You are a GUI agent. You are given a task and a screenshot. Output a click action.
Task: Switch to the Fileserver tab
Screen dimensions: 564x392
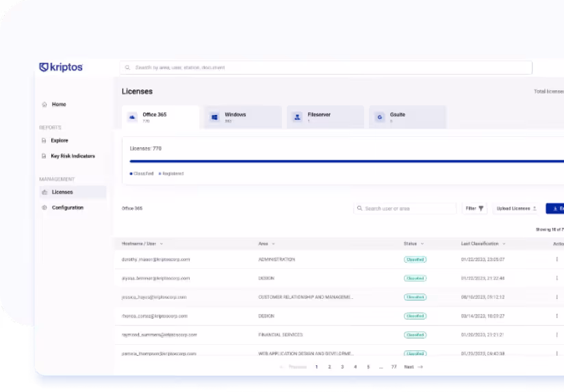pyautogui.click(x=325, y=117)
